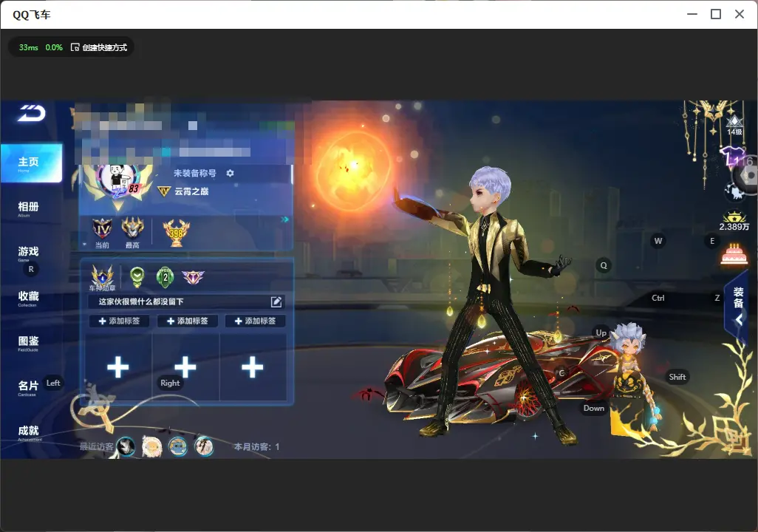758x532 pixels.
Task: Switch to the 相册 Album tab
Action: click(28, 208)
